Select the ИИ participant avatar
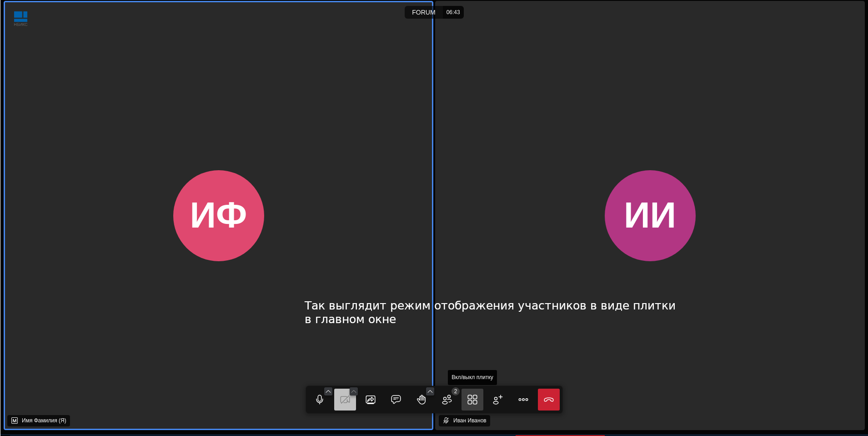The image size is (868, 436). pyautogui.click(x=650, y=216)
